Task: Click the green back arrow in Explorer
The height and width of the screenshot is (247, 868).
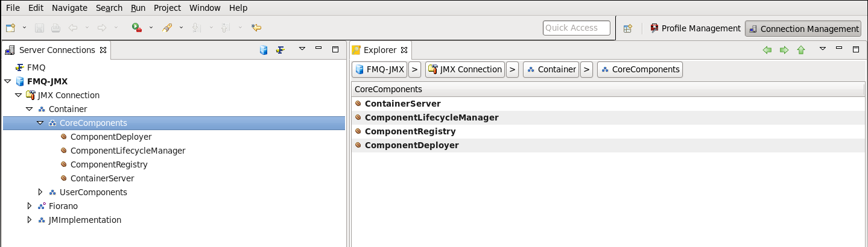Action: (767, 50)
